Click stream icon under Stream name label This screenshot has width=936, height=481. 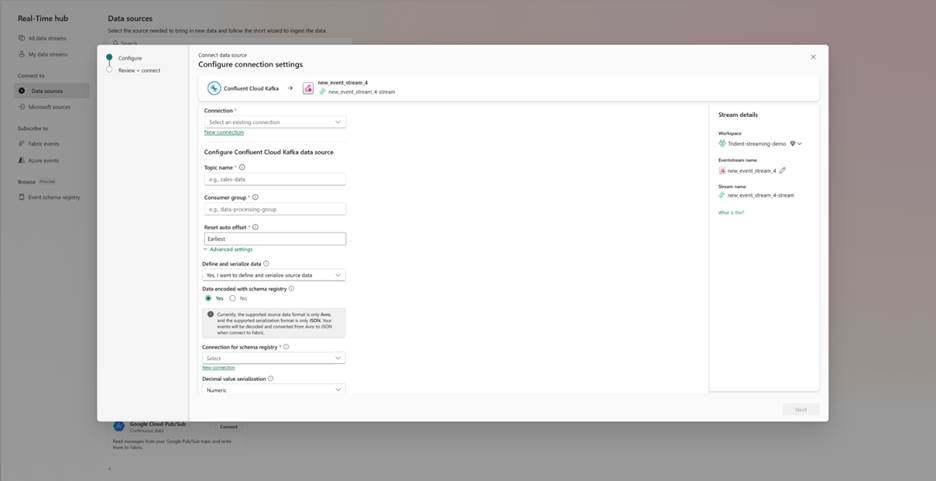pyautogui.click(x=722, y=195)
